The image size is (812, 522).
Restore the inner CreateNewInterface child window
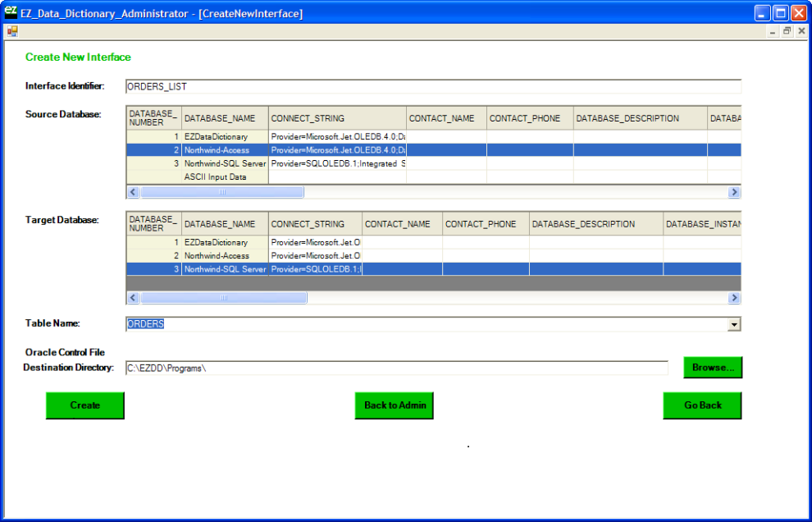(787, 31)
